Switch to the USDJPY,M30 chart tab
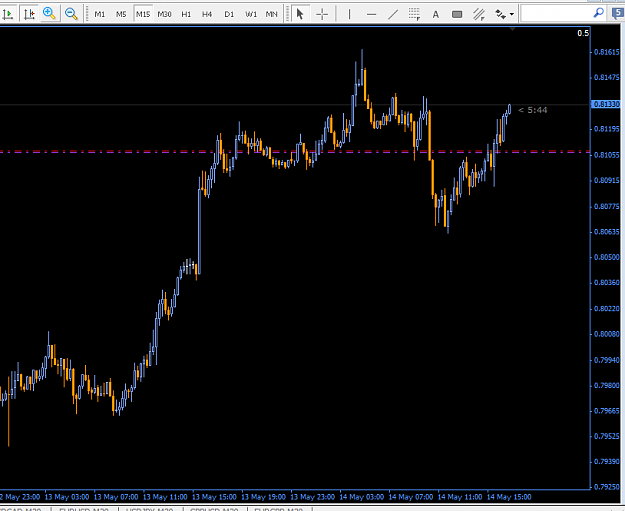 [x=150, y=509]
